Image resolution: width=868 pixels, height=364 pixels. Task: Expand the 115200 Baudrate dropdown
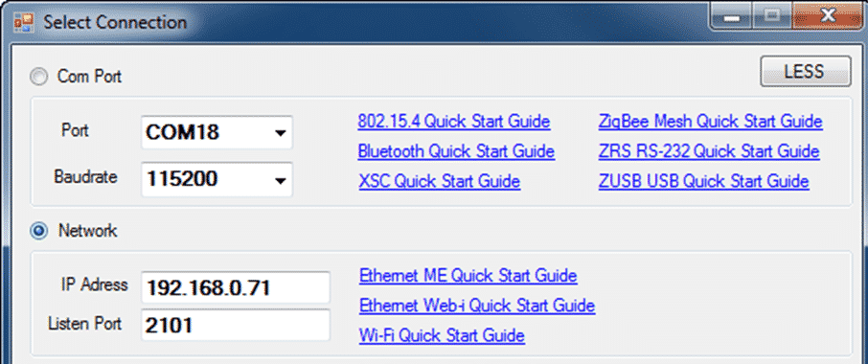(217, 179)
